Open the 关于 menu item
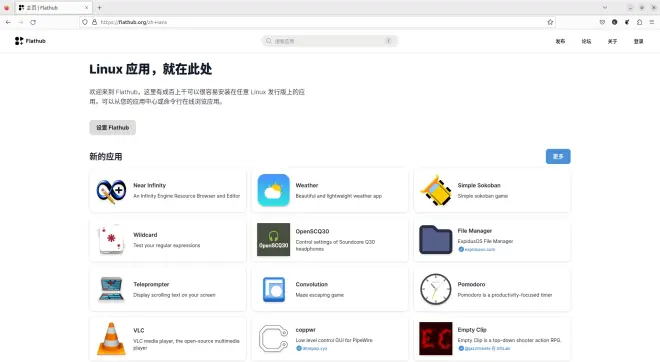The width and height of the screenshot is (660, 362). [612, 41]
